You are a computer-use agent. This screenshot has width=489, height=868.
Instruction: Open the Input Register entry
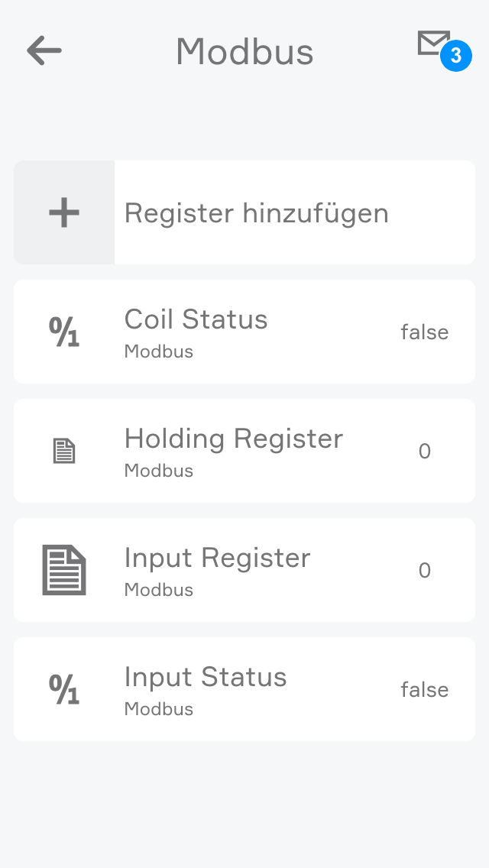[x=218, y=558]
